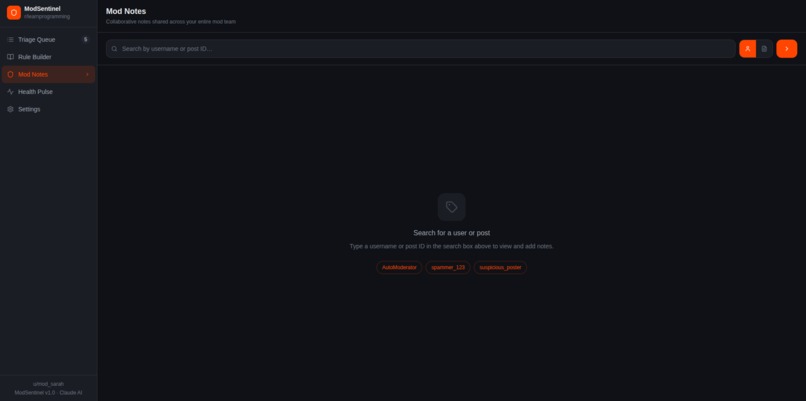This screenshot has width=806, height=401.
Task: Click the Mod Notes hexagon icon
Action: tap(10, 75)
